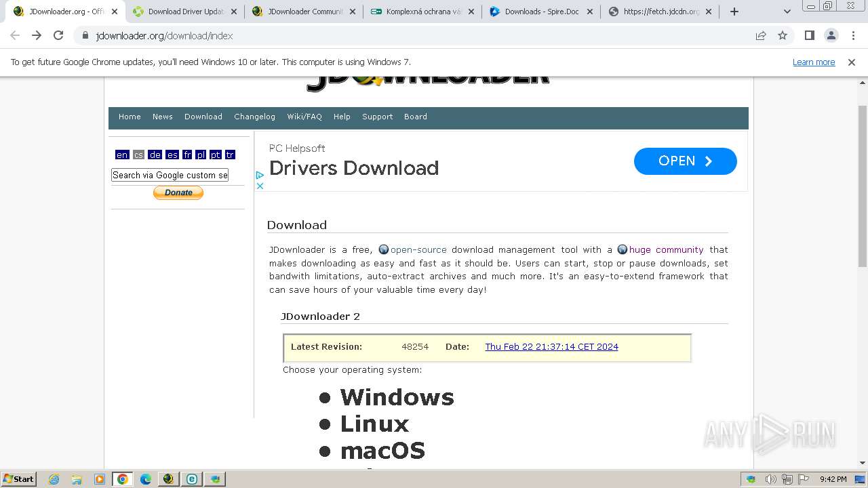This screenshot has height=488, width=868.
Task: Close the ad with the X icon
Action: (x=260, y=185)
